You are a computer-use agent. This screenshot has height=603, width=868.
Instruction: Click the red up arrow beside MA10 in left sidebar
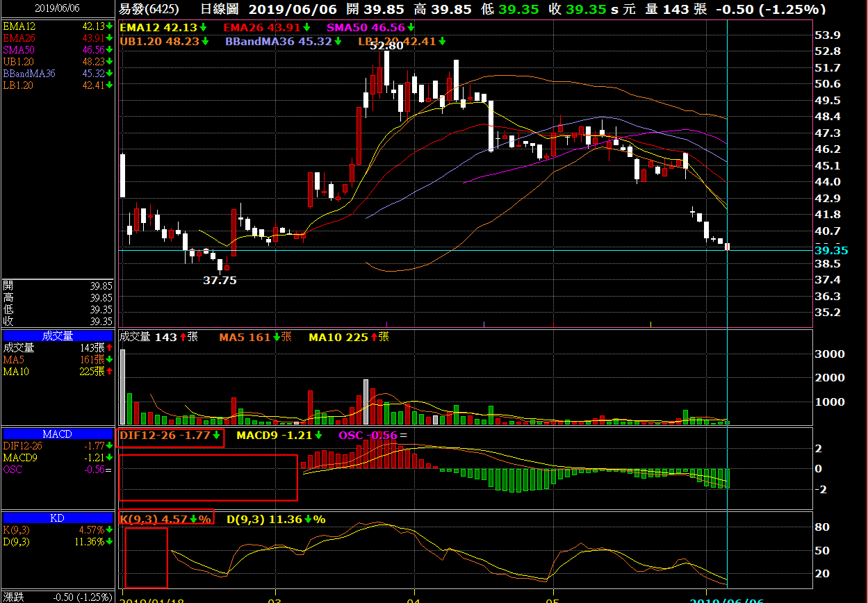[x=110, y=372]
